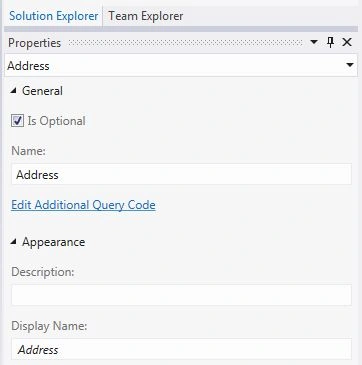362x365 pixels.
Task: Click the Description: label
Action: (x=43, y=272)
